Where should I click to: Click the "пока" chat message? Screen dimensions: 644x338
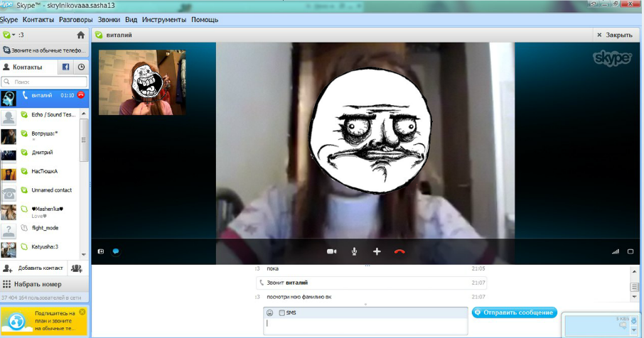273,268
